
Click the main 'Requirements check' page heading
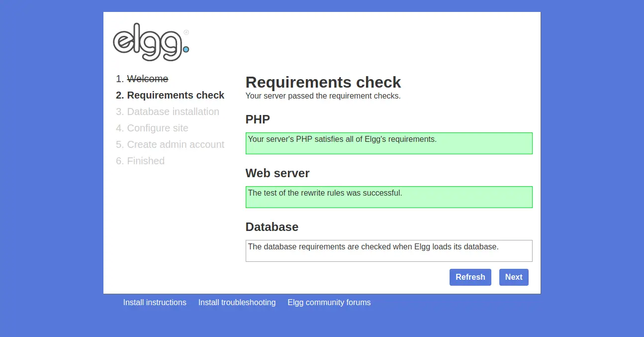click(x=323, y=82)
